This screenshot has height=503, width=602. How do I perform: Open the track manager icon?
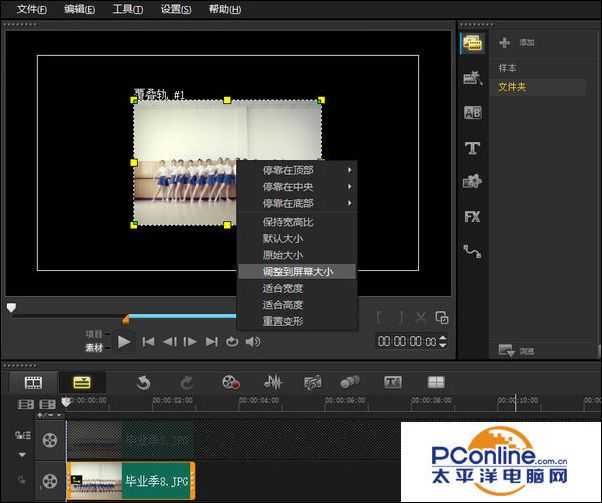[x=23, y=435]
